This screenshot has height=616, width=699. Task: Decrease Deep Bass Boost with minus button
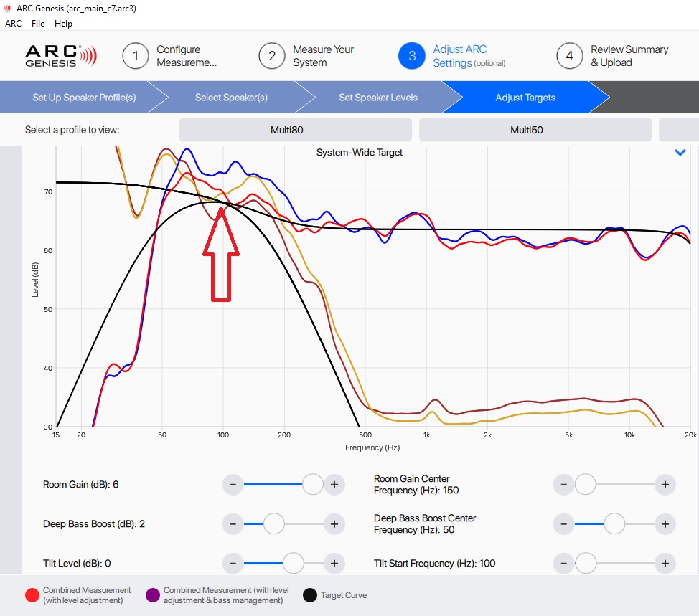[233, 524]
